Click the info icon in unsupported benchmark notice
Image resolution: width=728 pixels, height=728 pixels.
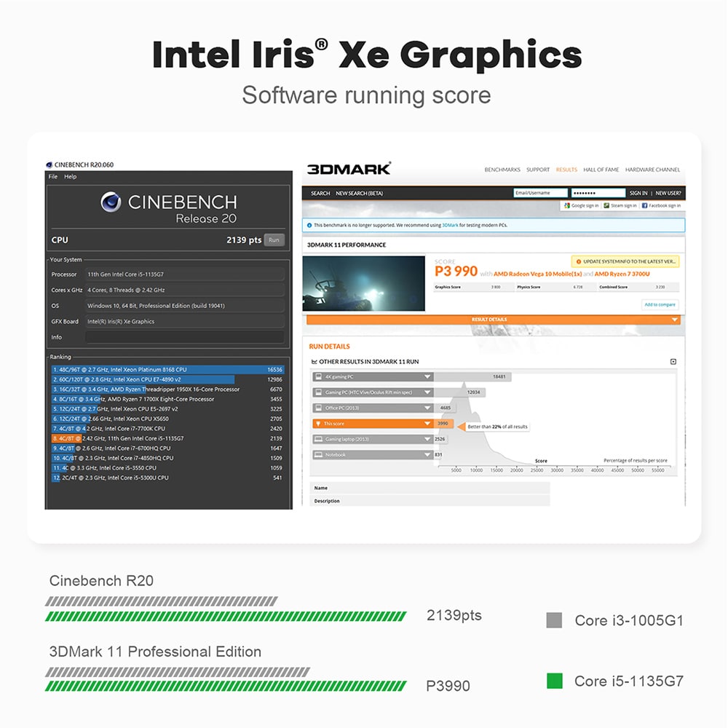[309, 226]
